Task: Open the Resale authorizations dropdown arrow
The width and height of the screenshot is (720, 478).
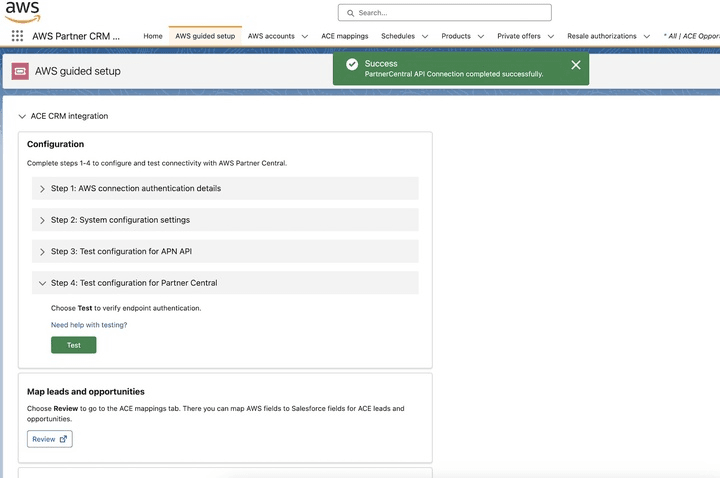Action: pyautogui.click(x=647, y=36)
